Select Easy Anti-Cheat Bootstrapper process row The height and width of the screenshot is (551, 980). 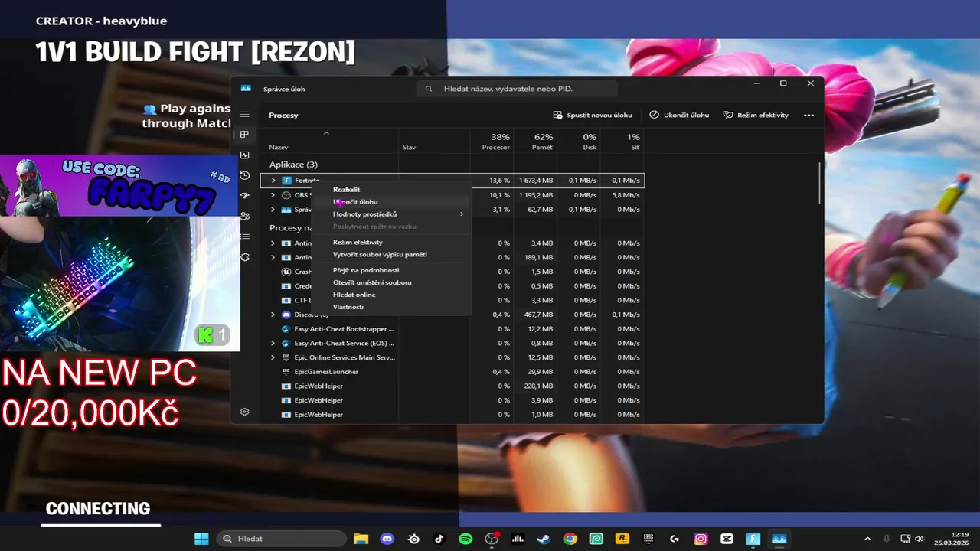[452, 329]
